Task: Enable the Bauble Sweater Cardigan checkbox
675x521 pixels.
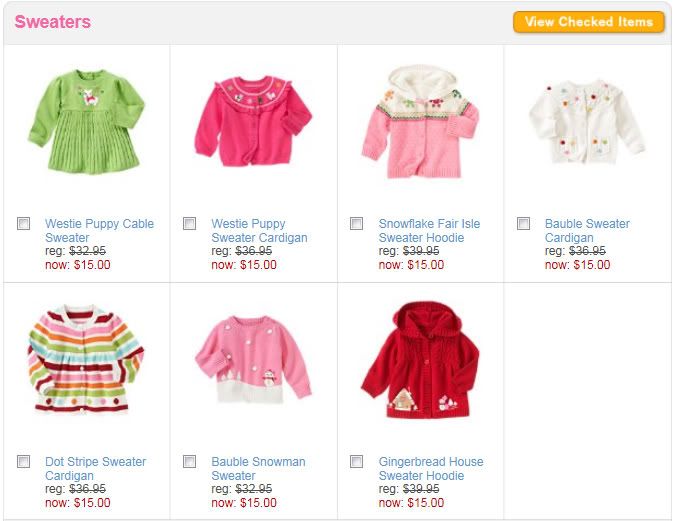Action: 523,224
